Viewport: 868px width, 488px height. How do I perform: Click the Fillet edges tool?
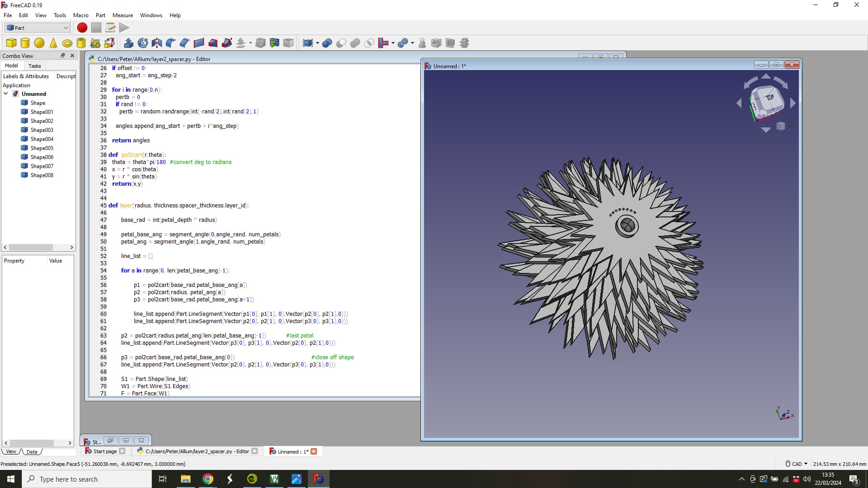(x=171, y=43)
